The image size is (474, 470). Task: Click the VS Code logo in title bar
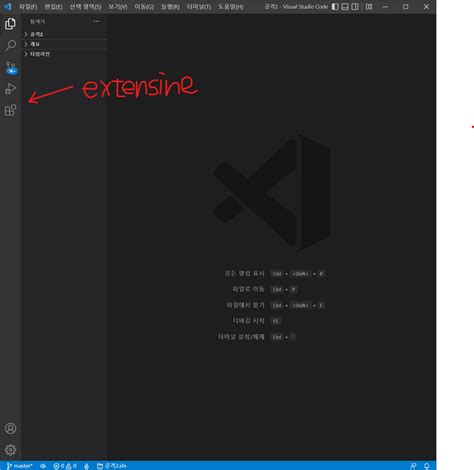7,6
